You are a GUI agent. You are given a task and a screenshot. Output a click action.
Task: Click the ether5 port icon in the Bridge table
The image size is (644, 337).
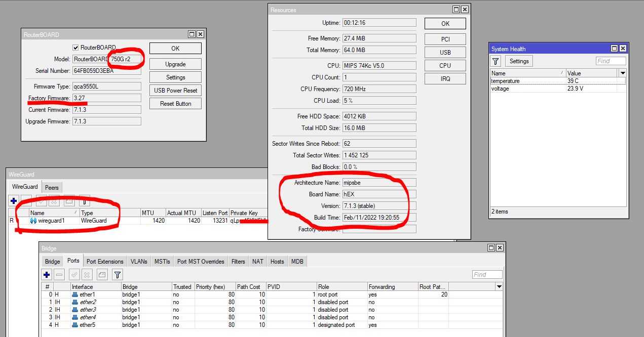coord(75,325)
